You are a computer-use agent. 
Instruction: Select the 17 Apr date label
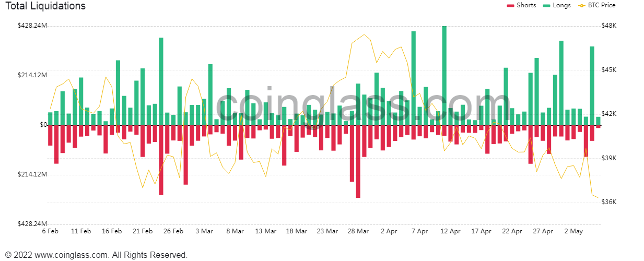click(481, 231)
